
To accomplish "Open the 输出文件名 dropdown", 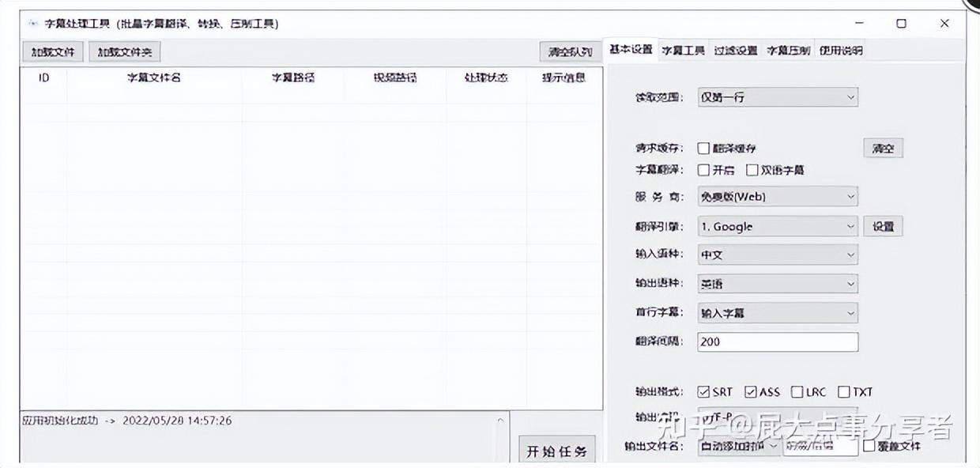I will 739,446.
